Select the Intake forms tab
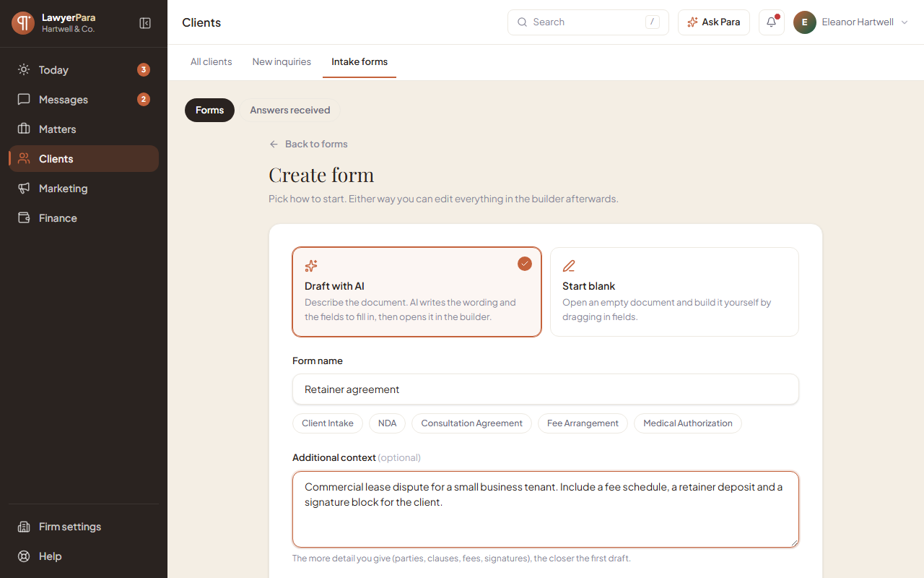924x578 pixels. point(359,62)
